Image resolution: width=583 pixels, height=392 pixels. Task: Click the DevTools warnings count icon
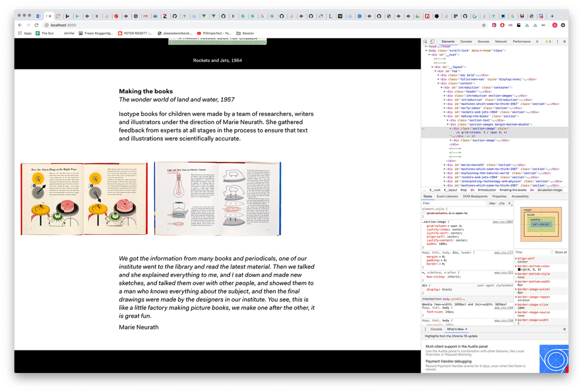click(548, 42)
